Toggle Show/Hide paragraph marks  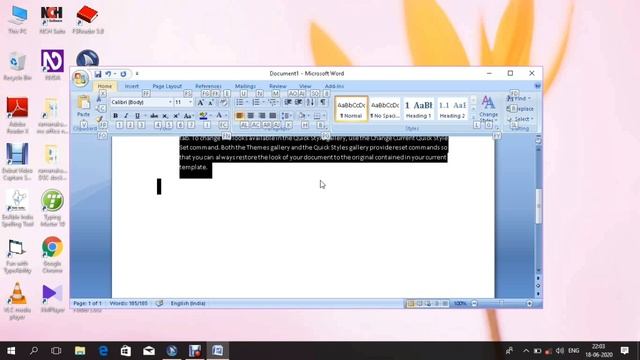(323, 102)
